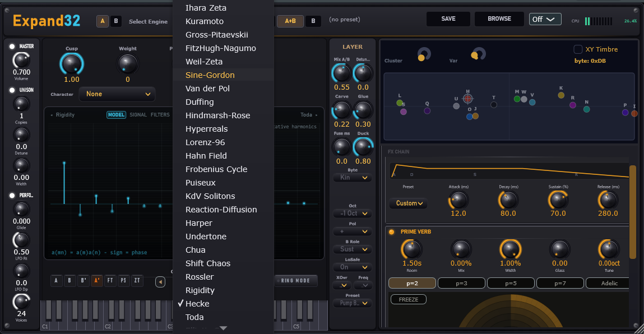Choose Kuramoto from the engine list
Screen dimensions: 644x334
point(224,21)
